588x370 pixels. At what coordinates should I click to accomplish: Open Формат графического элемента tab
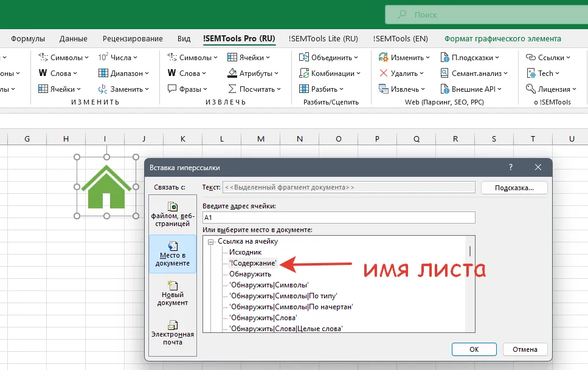coord(502,39)
